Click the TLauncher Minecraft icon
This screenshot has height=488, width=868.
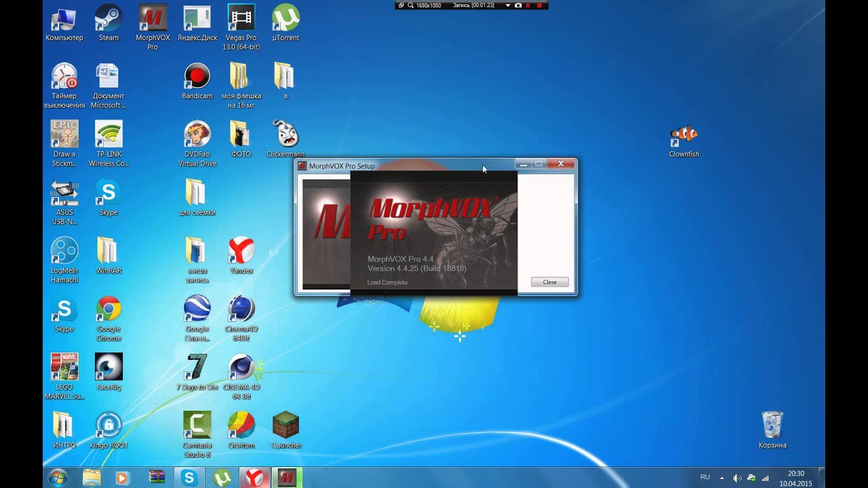tap(285, 431)
